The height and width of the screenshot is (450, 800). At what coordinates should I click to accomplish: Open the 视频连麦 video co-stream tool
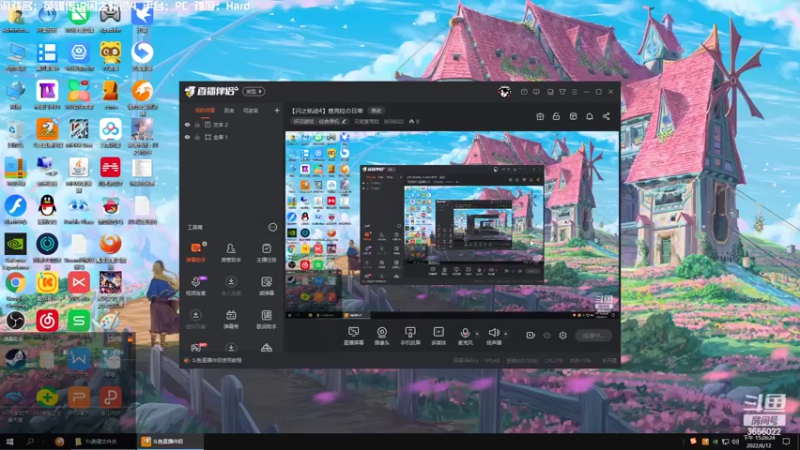(196, 286)
